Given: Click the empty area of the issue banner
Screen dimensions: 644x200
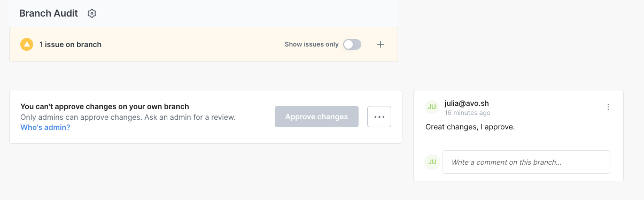Looking at the screenshot, I should [192, 44].
